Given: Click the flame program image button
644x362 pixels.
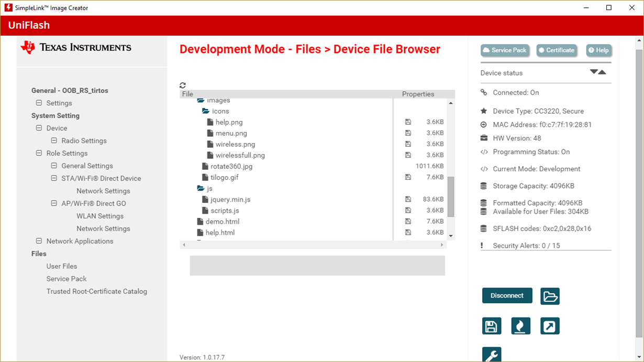Looking at the screenshot, I should [x=520, y=326].
